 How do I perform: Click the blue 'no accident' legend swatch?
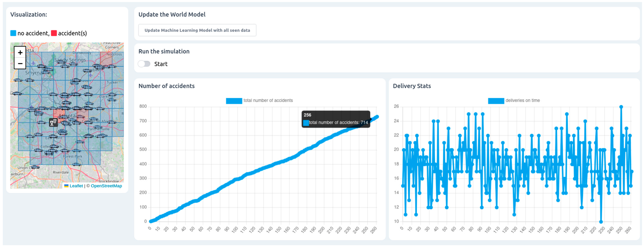pyautogui.click(x=13, y=33)
